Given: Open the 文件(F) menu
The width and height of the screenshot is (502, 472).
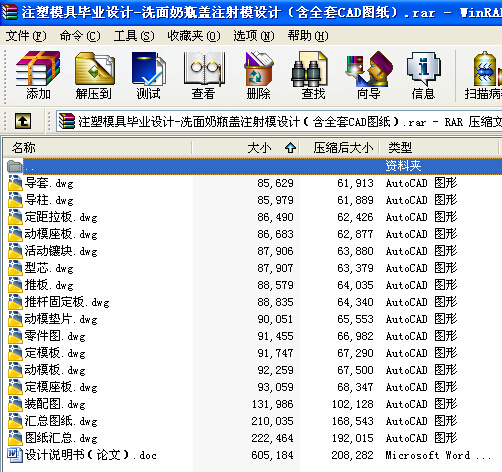Looking at the screenshot, I should 26,36.
